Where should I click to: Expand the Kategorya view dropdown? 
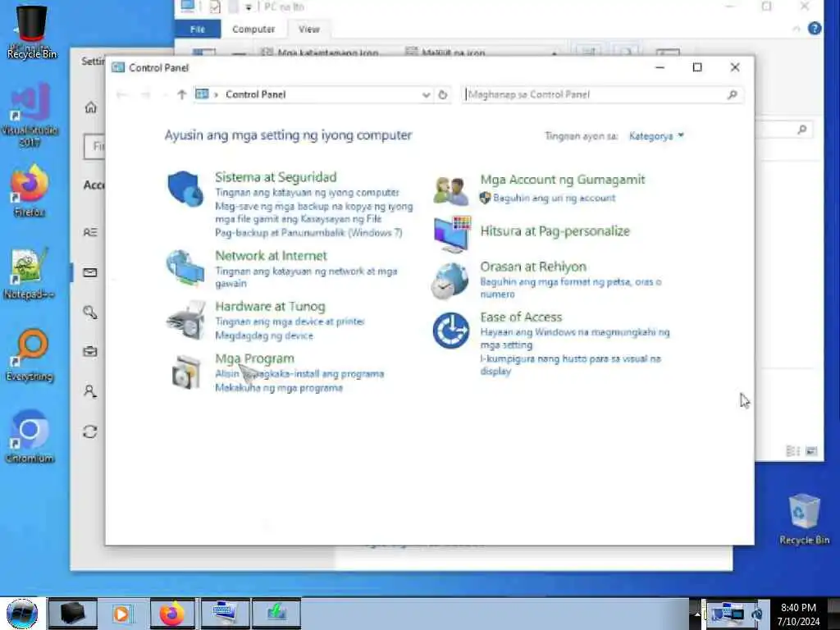(656, 136)
